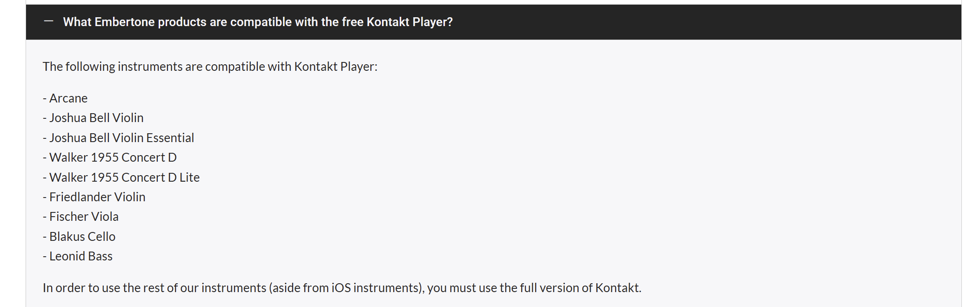This screenshot has width=980, height=307.
Task: Click the Joshua Bell Violin Essential line
Action: [x=118, y=138]
